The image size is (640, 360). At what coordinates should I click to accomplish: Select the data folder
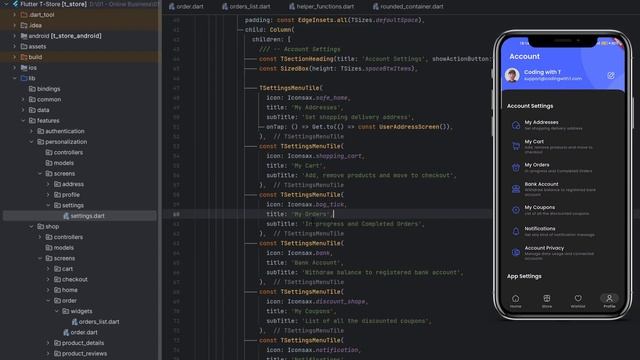coord(39,110)
